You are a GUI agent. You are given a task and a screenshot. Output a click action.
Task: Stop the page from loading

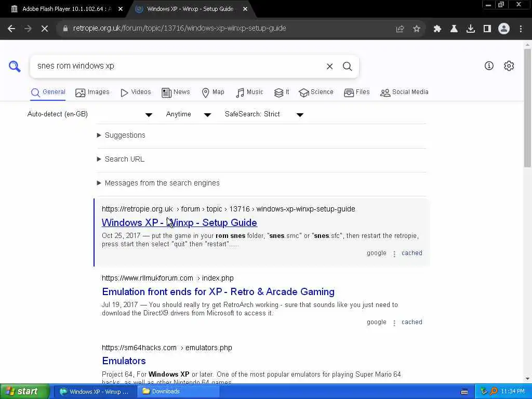pyautogui.click(x=45, y=29)
